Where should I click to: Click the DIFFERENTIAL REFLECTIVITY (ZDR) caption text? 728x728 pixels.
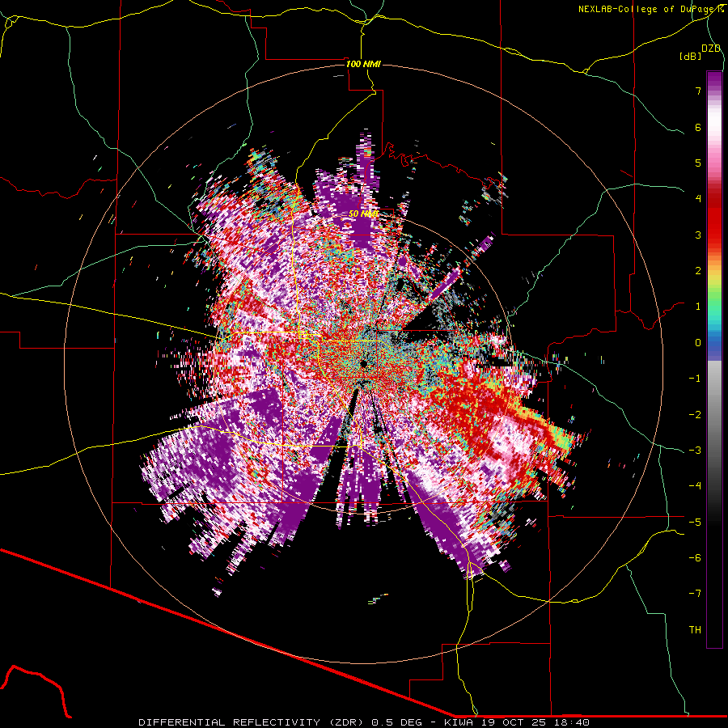coord(253,722)
